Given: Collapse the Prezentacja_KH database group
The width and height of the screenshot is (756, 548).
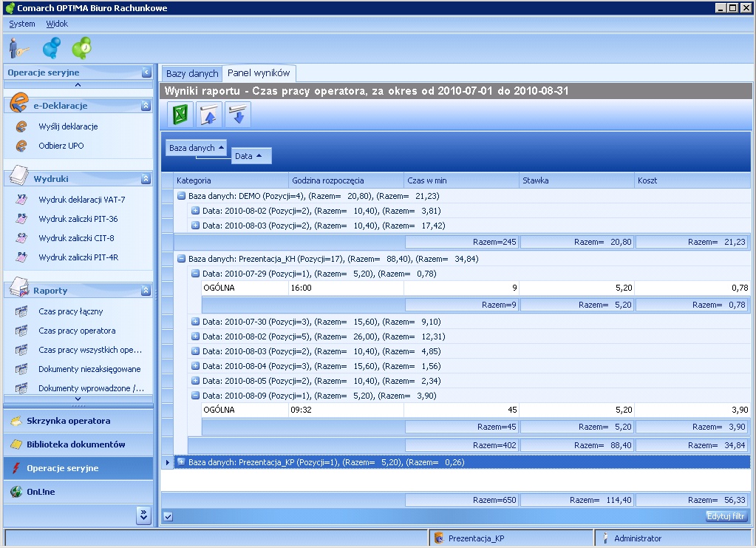Looking at the screenshot, I should [181, 259].
